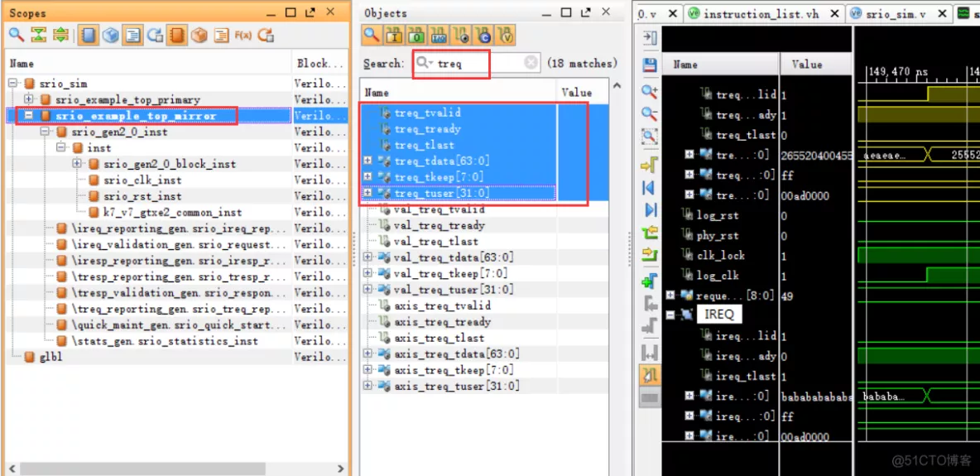Go to next transition icon
The image size is (980, 476).
coord(650,255)
